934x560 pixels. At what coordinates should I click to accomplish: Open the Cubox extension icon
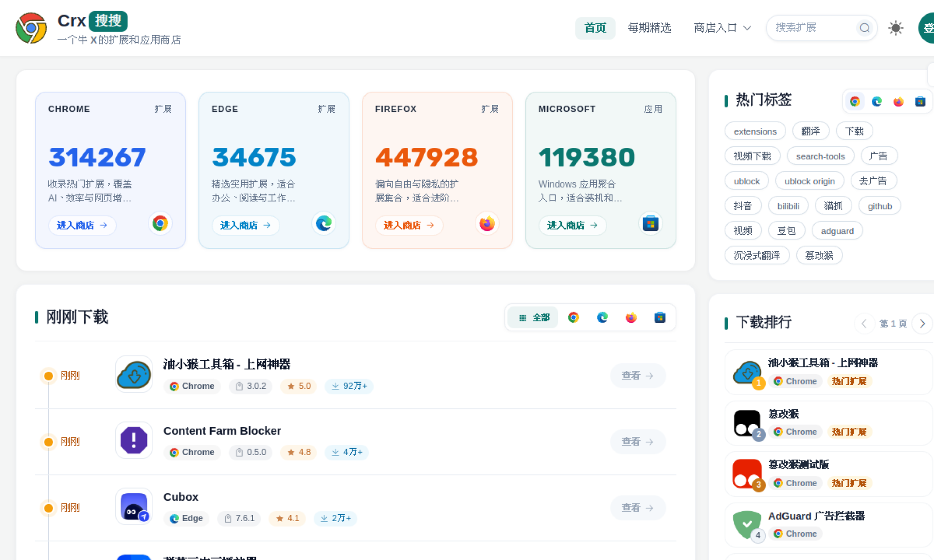coord(134,506)
